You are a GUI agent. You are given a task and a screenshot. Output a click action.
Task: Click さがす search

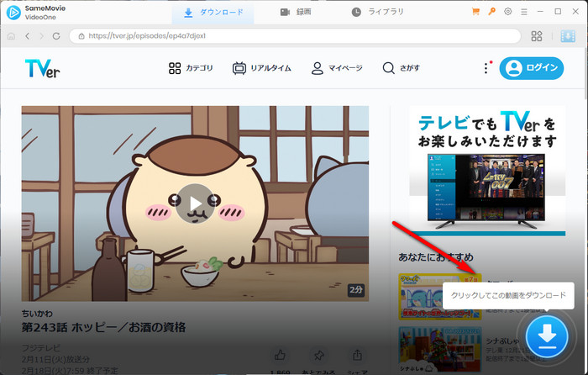[x=401, y=68]
